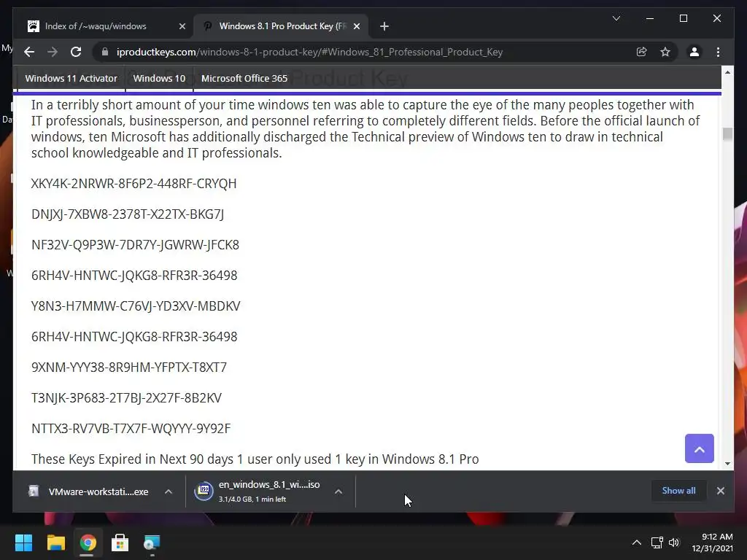This screenshot has height=560, width=747.
Task: Open the Windows 11 Activator menu item
Action: click(x=71, y=79)
